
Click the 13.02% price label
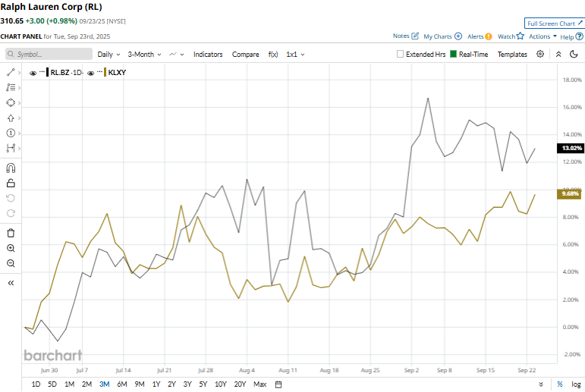click(x=570, y=148)
